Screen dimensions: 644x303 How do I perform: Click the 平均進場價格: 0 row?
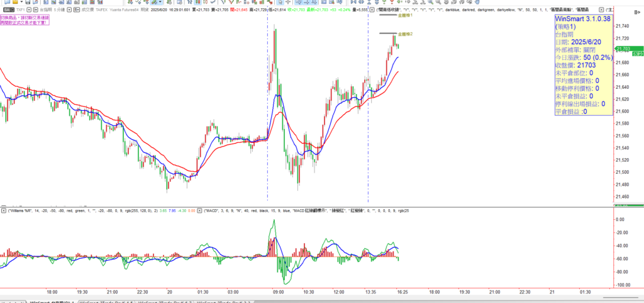(577, 81)
